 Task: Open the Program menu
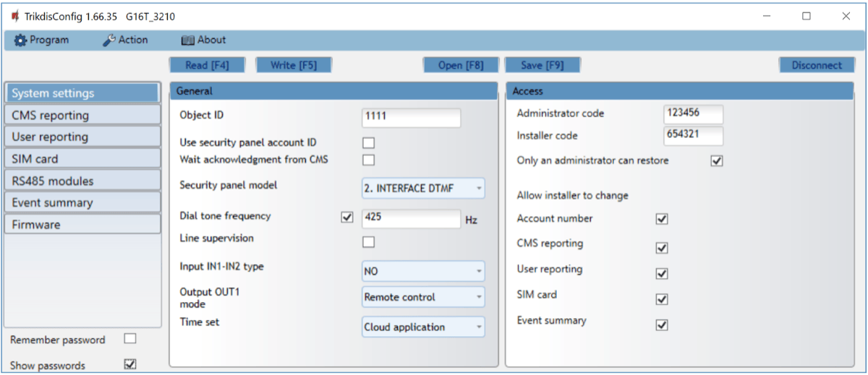(x=42, y=40)
